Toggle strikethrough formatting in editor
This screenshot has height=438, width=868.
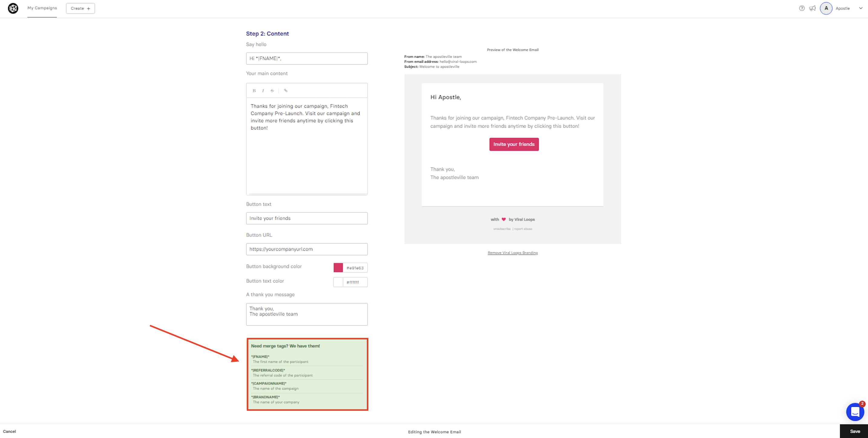coord(272,91)
